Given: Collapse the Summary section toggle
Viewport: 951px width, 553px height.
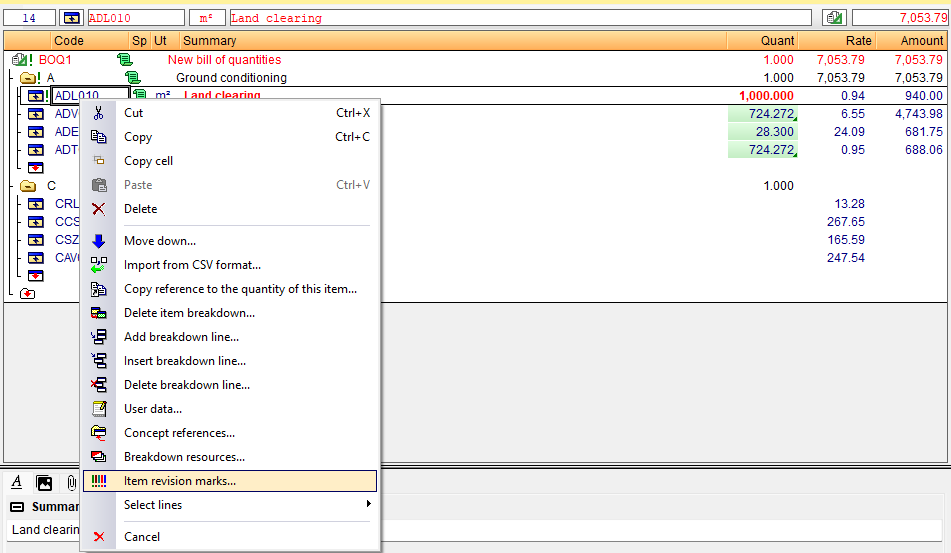Looking at the screenshot, I should pyautogui.click(x=18, y=507).
